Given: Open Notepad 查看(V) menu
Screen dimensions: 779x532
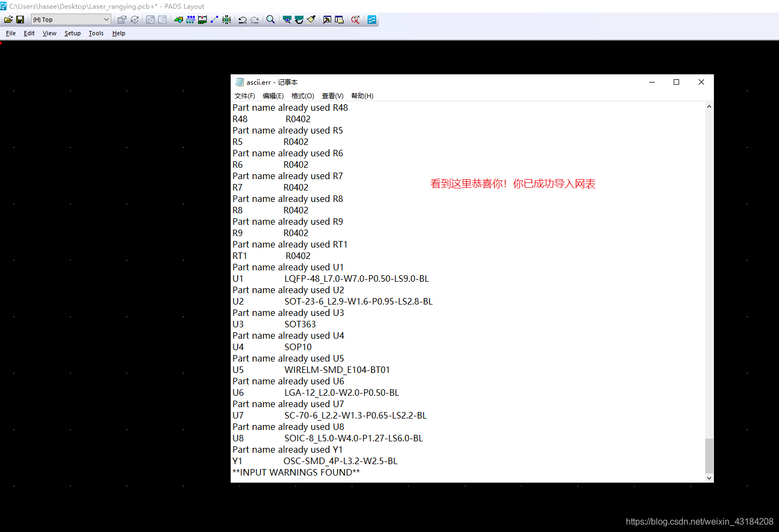Looking at the screenshot, I should tap(333, 96).
